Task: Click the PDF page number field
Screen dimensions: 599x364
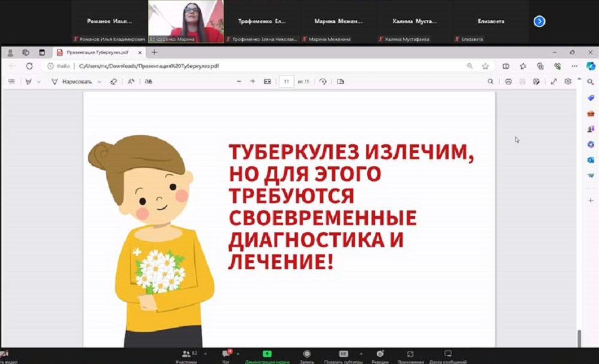Action: [286, 81]
